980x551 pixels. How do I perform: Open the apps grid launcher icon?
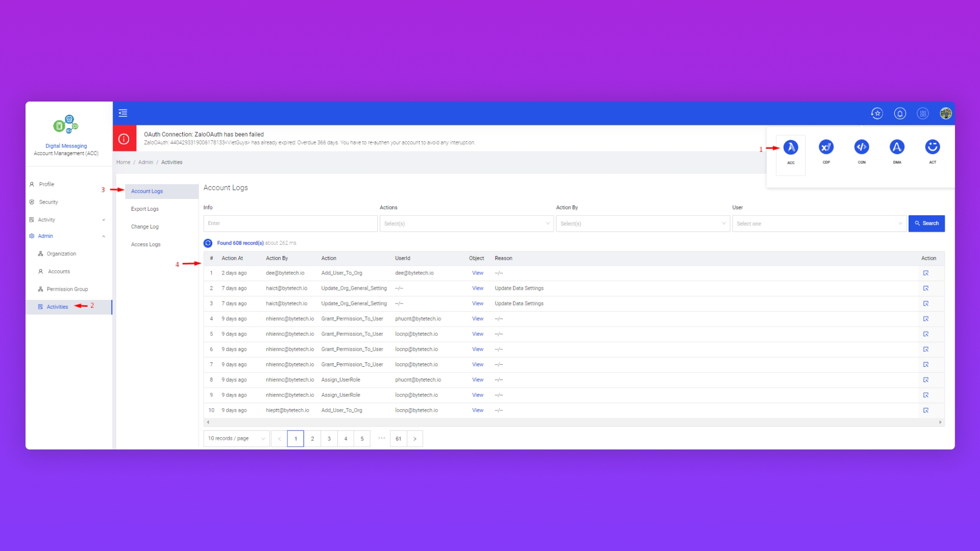tap(923, 113)
